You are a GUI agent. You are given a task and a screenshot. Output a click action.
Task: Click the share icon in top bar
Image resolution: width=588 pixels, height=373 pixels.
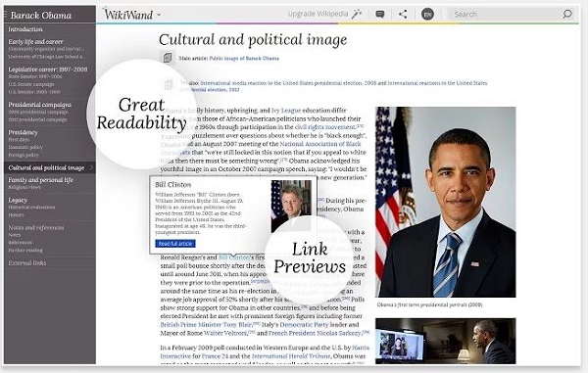403,15
